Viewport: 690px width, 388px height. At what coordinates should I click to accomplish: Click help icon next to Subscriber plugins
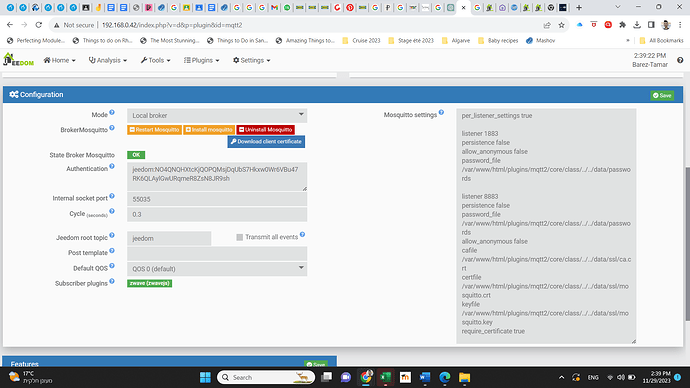point(112,281)
